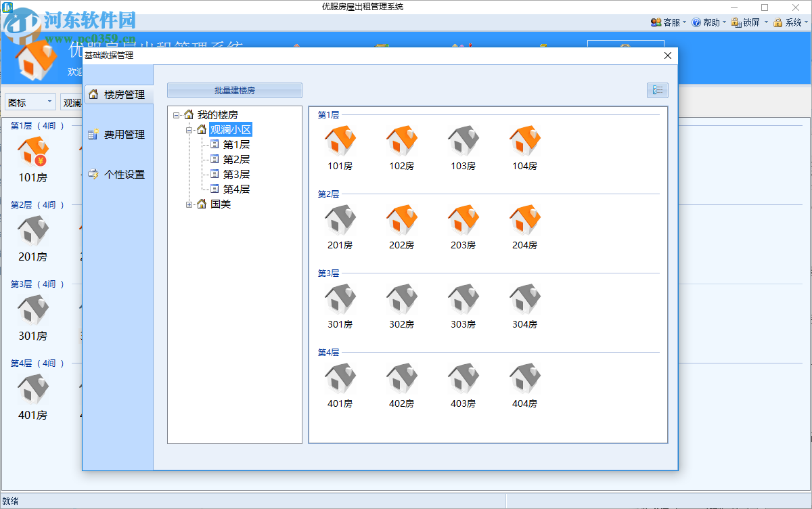The image size is (812, 509).
Task: Click 301房 house in main window
Action: (x=33, y=311)
